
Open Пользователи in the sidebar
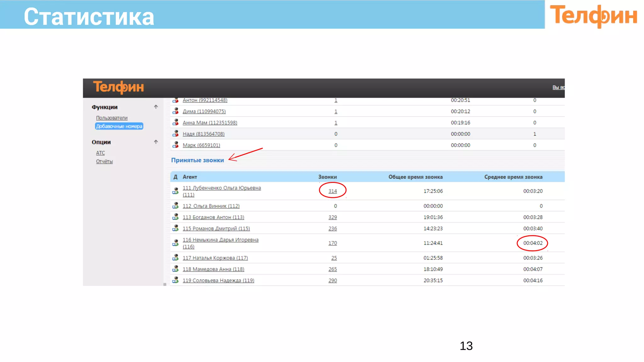point(112,118)
